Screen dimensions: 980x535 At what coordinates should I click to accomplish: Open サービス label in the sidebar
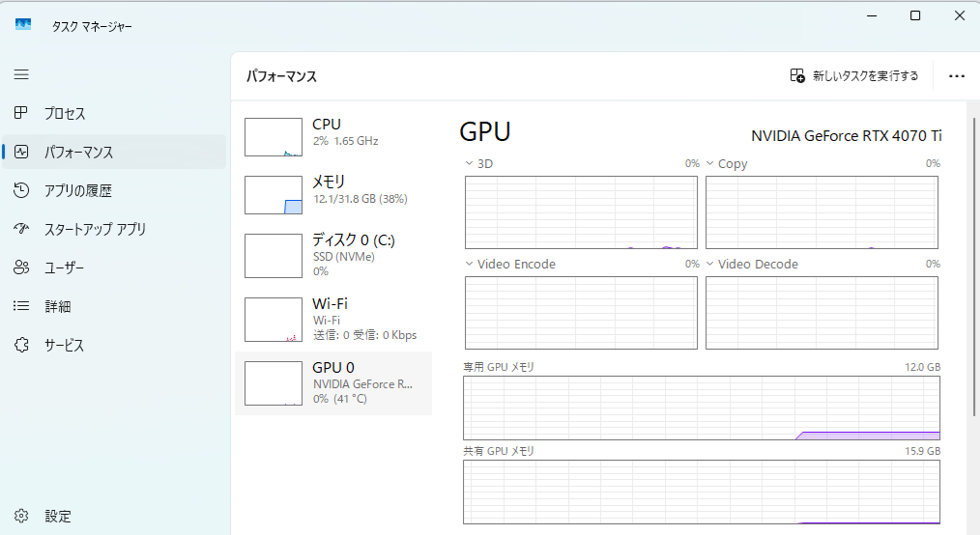tap(64, 345)
